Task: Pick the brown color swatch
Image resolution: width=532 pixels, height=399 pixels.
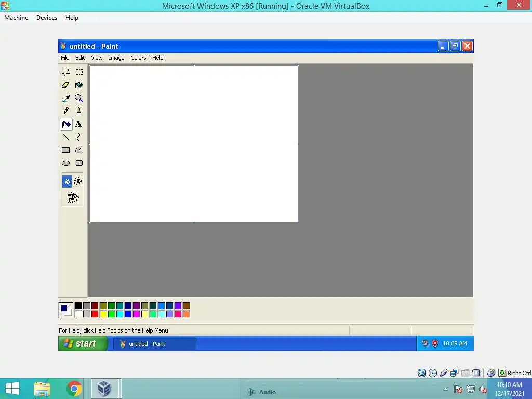Action: [187, 305]
